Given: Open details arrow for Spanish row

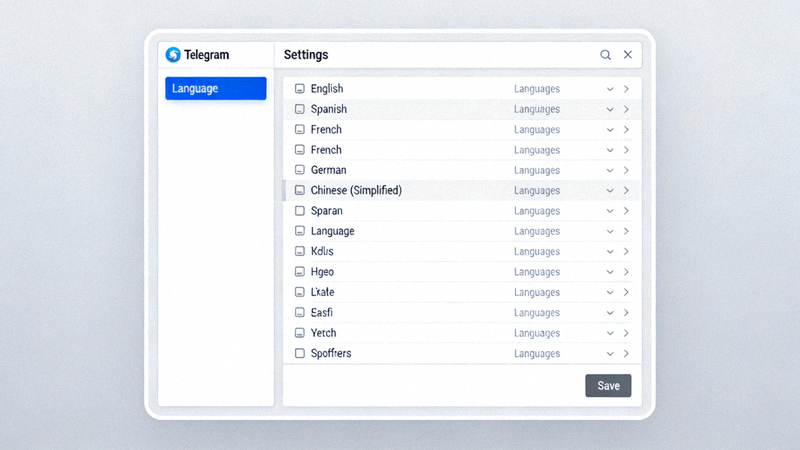Looking at the screenshot, I should tap(627, 109).
